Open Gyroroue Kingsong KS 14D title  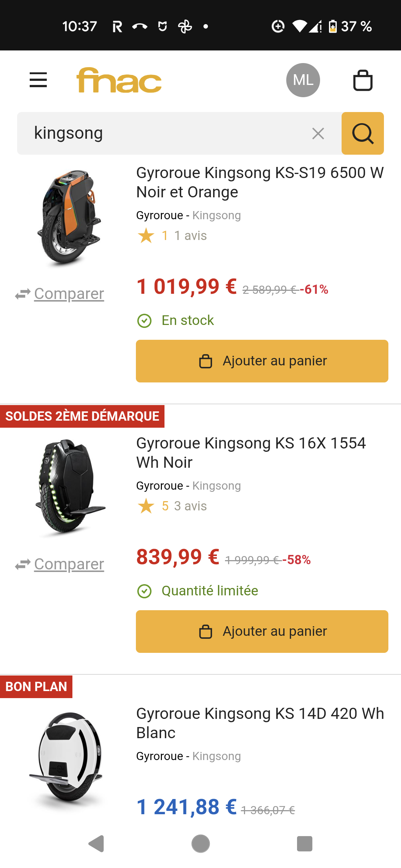click(x=260, y=723)
